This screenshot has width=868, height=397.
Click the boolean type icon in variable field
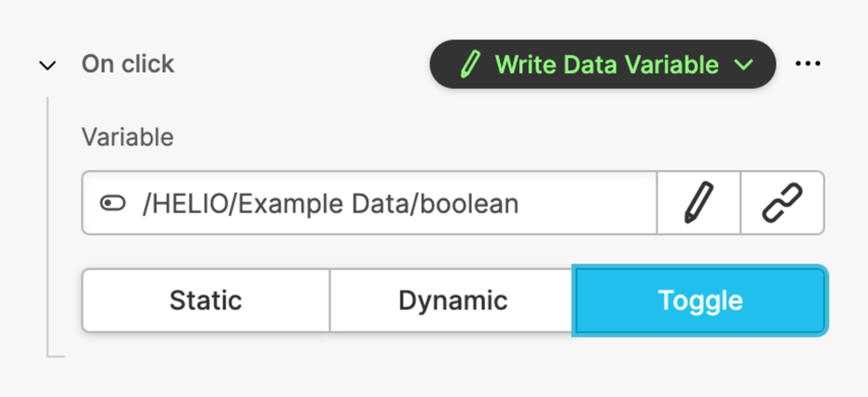tap(113, 204)
